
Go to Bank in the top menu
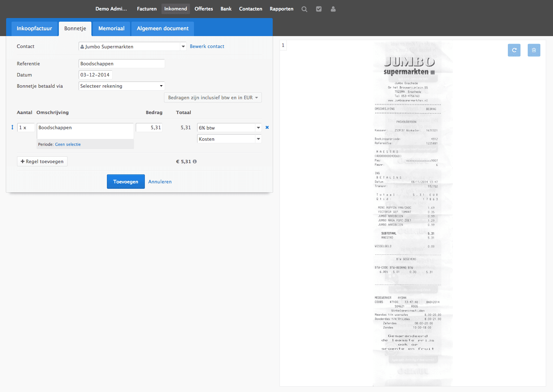(x=226, y=9)
